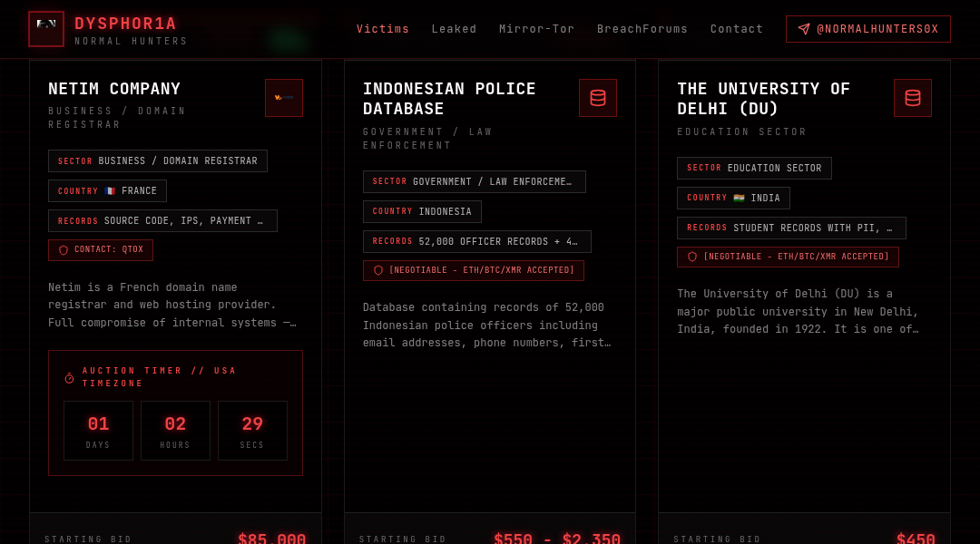Click STARTING BID label under Delhi University card
Screen dimensions: 980x544
tap(717, 539)
